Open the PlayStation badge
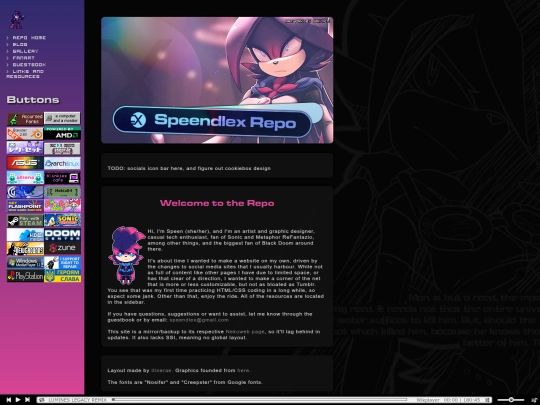Viewport: 540px width, 405px height. tap(25, 276)
